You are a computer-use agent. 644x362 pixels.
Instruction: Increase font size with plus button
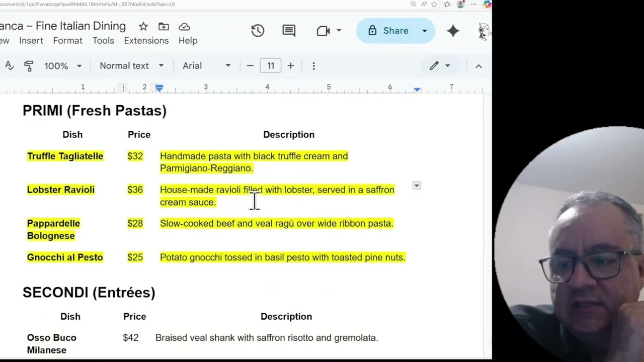tap(290, 66)
